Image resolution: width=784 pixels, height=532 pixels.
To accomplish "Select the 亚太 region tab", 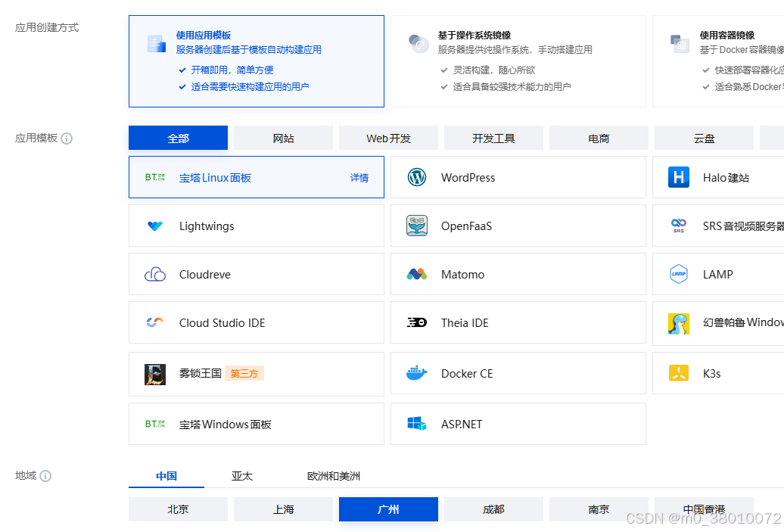I will 242,476.
